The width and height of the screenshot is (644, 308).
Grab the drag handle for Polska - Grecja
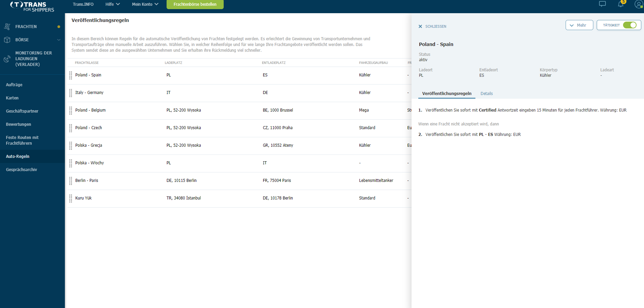(71, 146)
